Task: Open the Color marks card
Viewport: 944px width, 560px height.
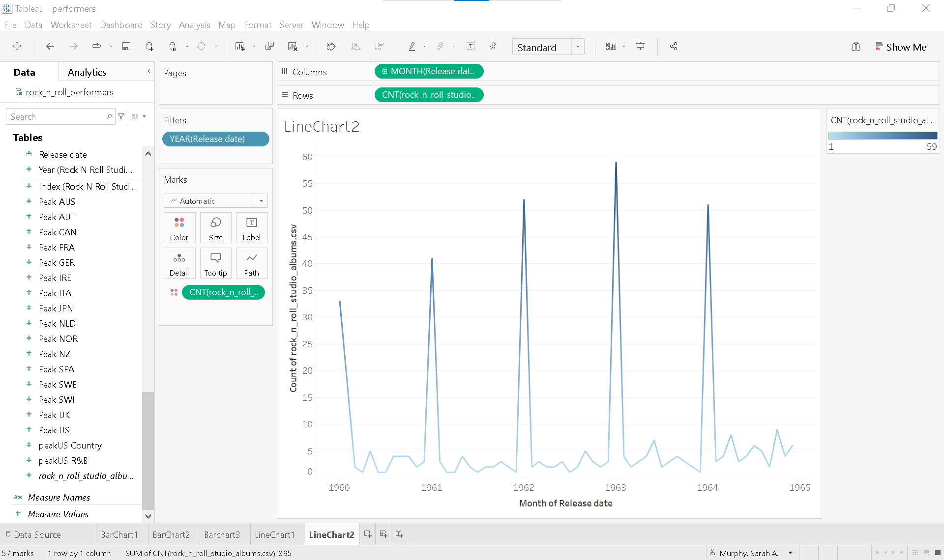Action: click(x=179, y=228)
